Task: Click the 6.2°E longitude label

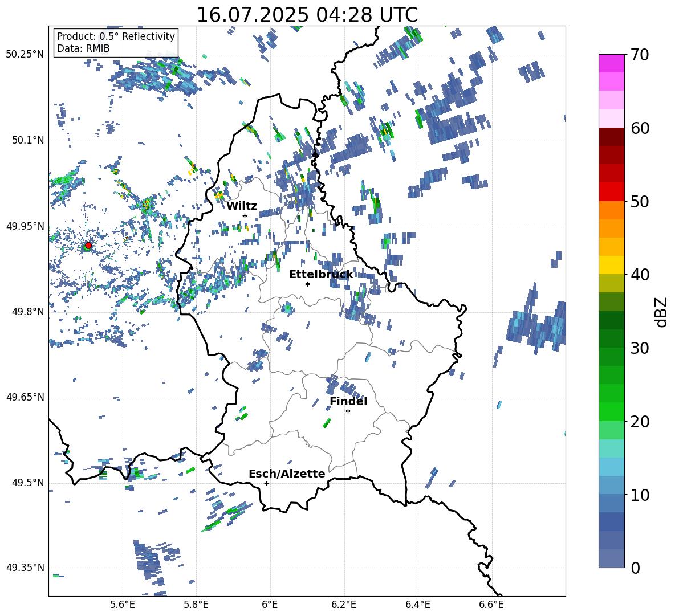Action: [344, 605]
